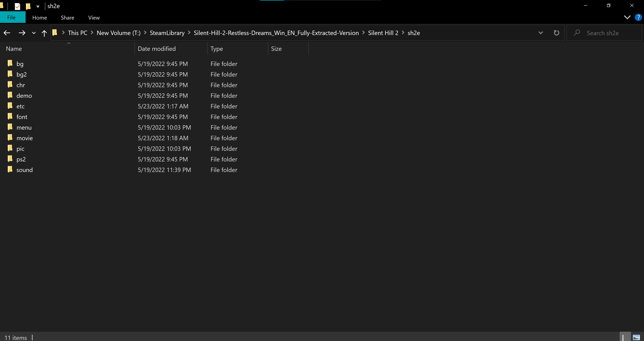Open the Customize Quick Access Toolbar dropdown
Image resolution: width=644 pixels, height=341 pixels.
[38, 6]
